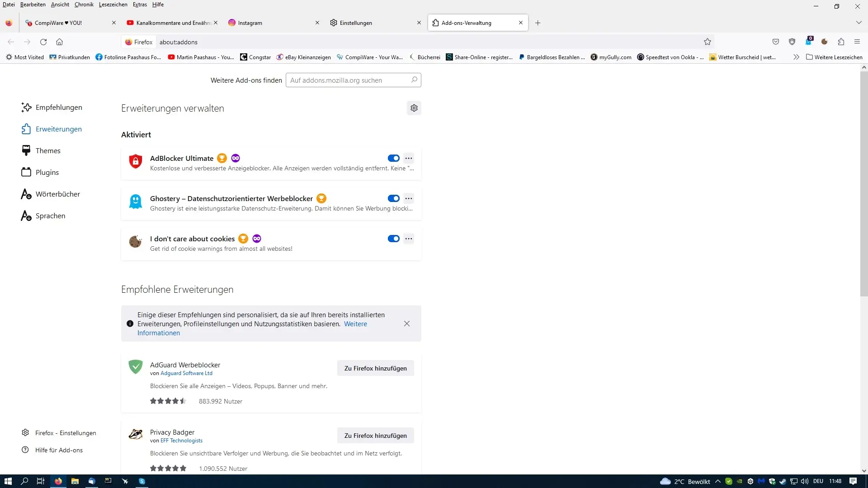Open the Extensions puzzle piece toolbar icon

[841, 42]
